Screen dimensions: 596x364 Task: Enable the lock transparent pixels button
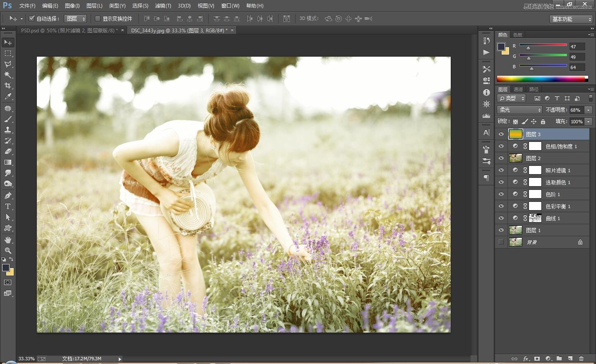coord(515,121)
